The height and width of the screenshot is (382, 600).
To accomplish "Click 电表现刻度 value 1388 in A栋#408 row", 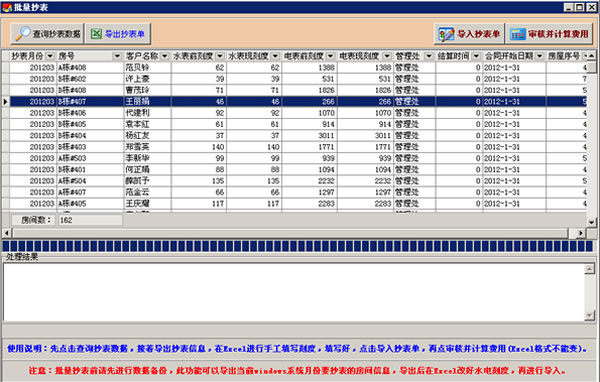I will (x=383, y=68).
